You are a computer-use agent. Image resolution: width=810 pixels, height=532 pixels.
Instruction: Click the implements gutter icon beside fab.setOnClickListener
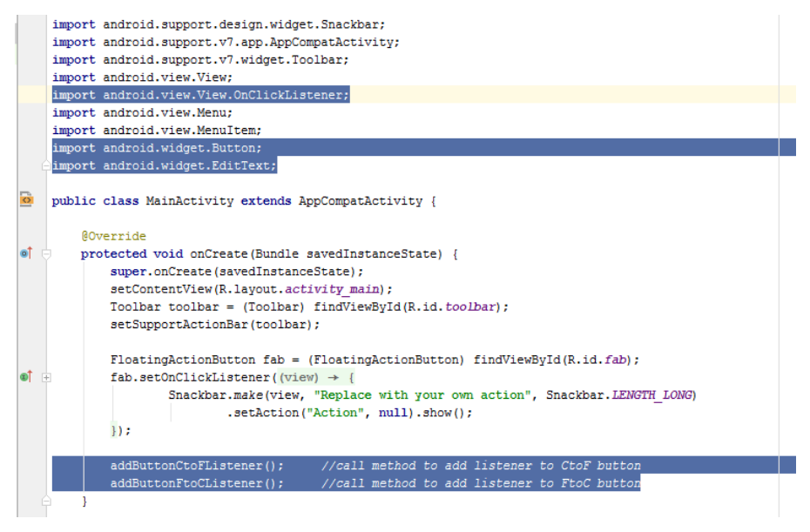pyautogui.click(x=26, y=376)
